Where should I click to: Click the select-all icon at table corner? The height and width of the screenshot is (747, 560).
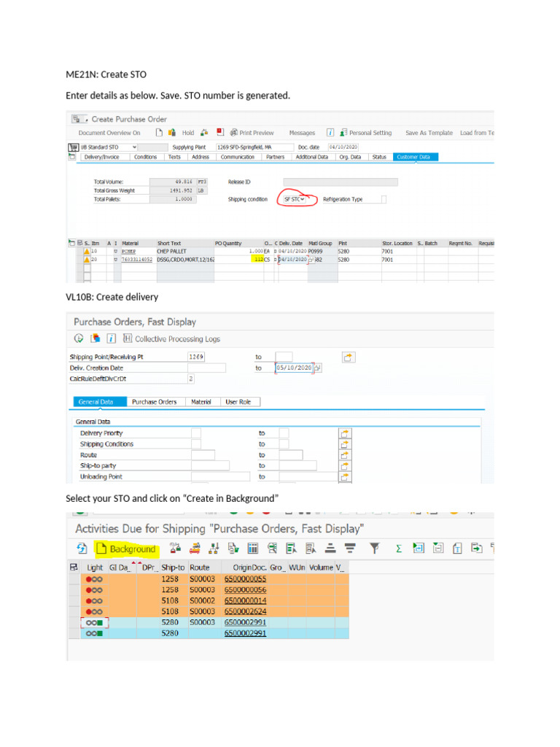74,568
